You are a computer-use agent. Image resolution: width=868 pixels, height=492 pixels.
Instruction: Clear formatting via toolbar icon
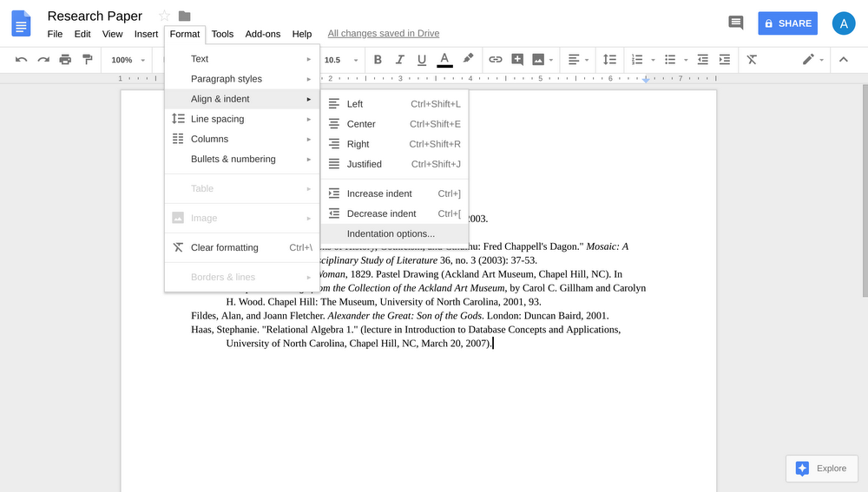click(752, 59)
